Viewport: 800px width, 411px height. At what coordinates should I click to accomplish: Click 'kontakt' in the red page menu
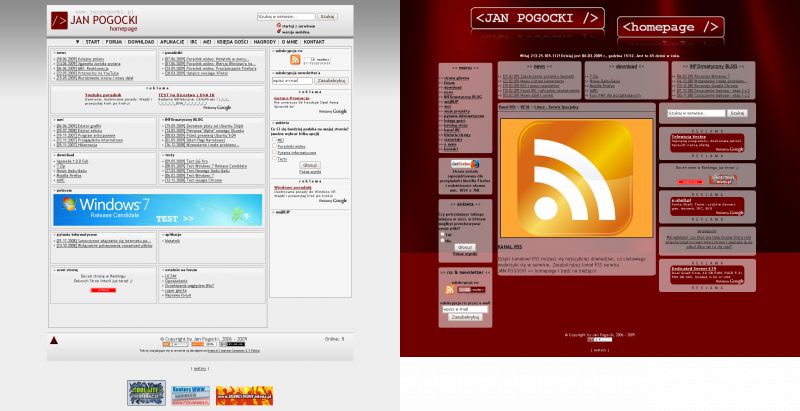pos(451,149)
